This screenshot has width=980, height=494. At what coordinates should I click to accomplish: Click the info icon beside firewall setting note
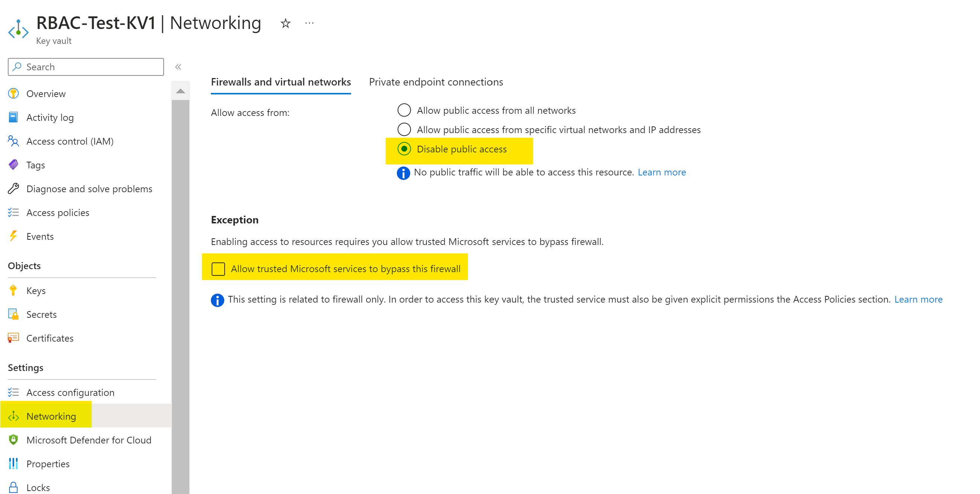[217, 300]
